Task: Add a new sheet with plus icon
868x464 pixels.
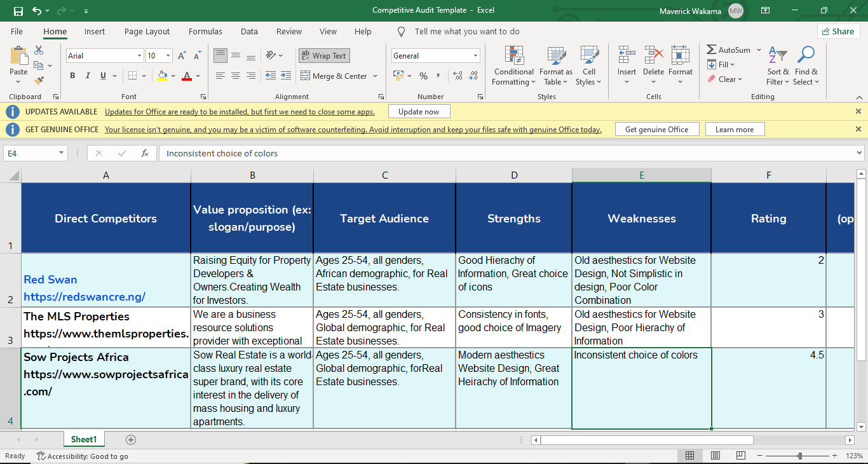Action: tap(131, 440)
